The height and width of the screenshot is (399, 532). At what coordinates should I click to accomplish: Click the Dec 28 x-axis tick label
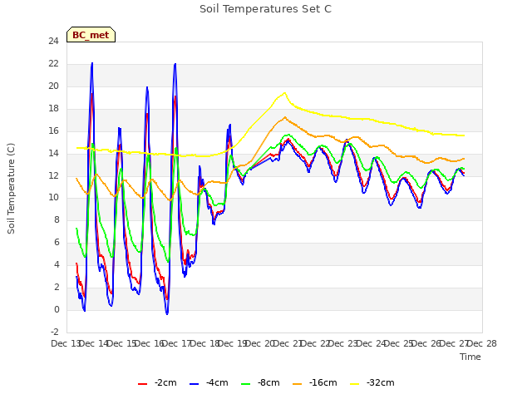coord(482,343)
